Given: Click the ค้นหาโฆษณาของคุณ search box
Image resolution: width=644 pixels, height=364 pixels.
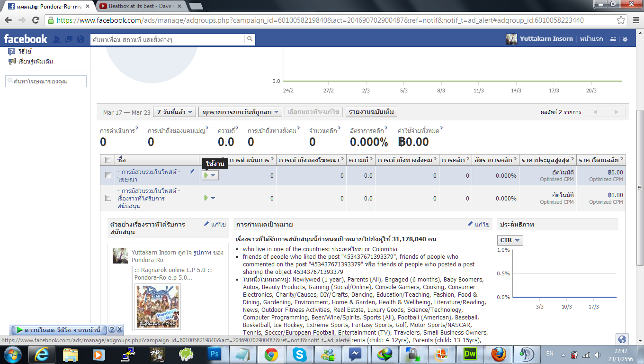Looking at the screenshot, I should coord(46,82).
